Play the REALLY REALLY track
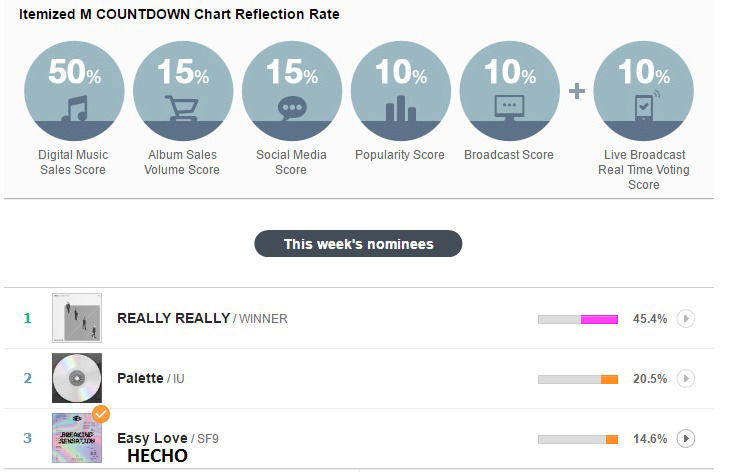Screen dimensions: 730x472 [685, 319]
